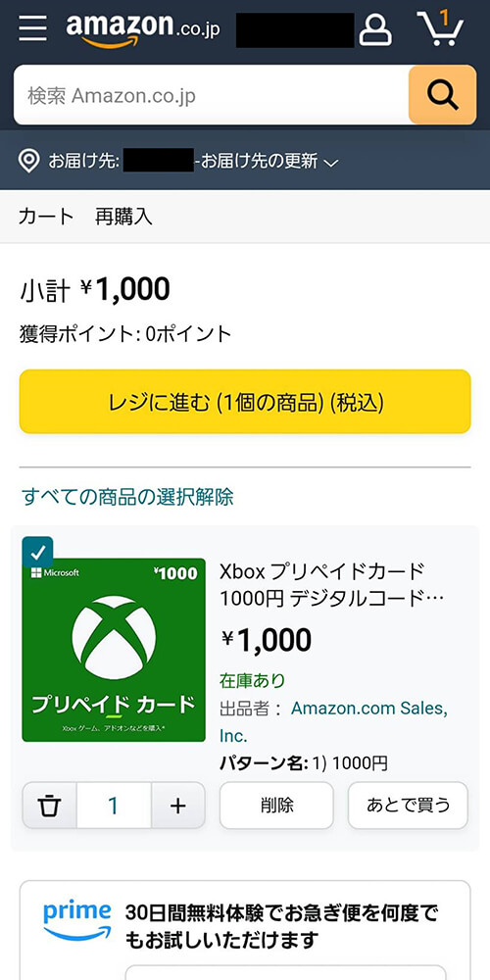The image size is (490, 980).
Task: Click the Xbox prepaid card thumbnail
Action: click(x=114, y=650)
